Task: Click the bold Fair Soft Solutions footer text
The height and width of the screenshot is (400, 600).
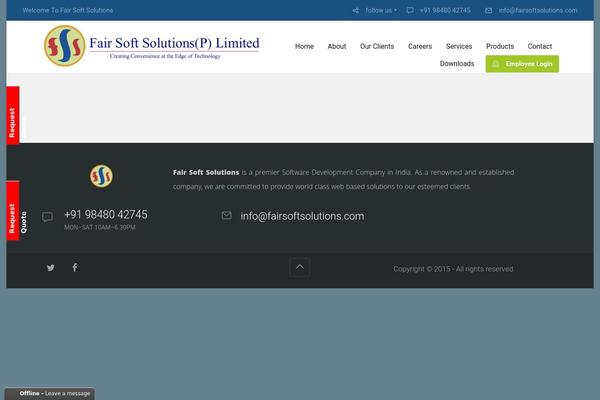Action: (x=206, y=173)
